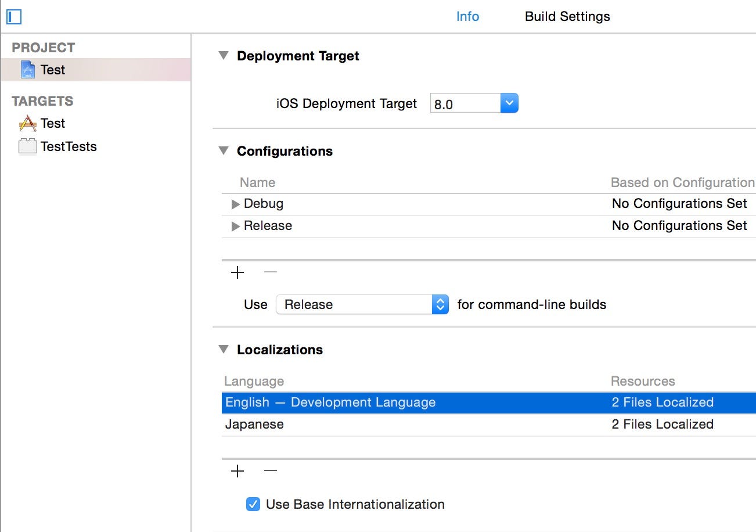Image resolution: width=756 pixels, height=532 pixels.
Task: Click the Name column header
Action: 257,182
